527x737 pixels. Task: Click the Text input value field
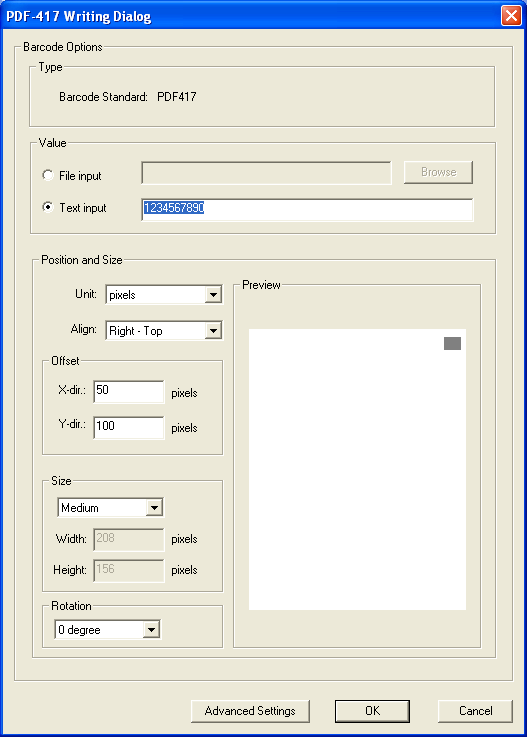tap(307, 209)
